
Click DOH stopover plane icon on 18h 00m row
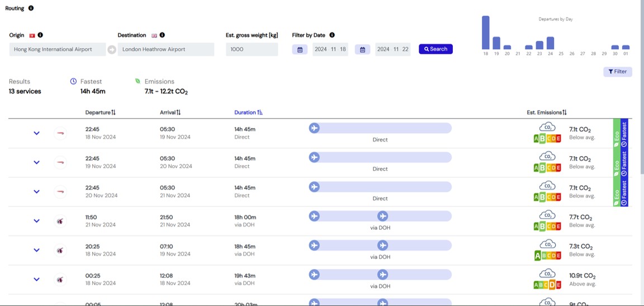(382, 216)
